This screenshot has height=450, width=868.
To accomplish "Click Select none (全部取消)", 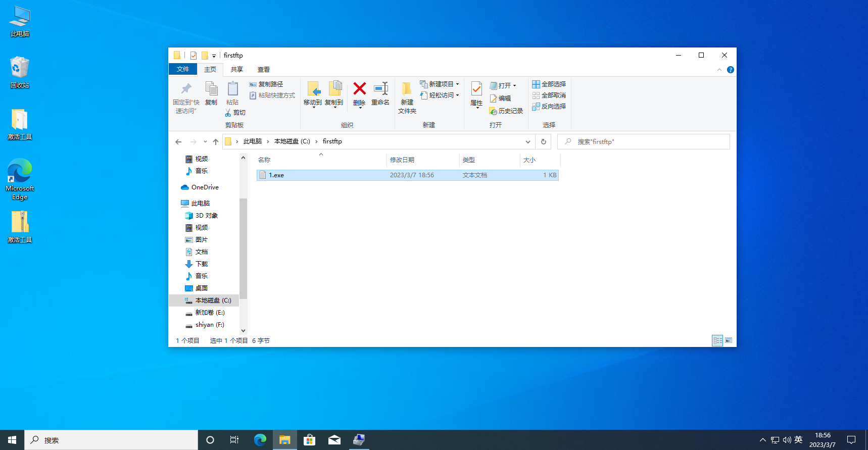I will (549, 95).
